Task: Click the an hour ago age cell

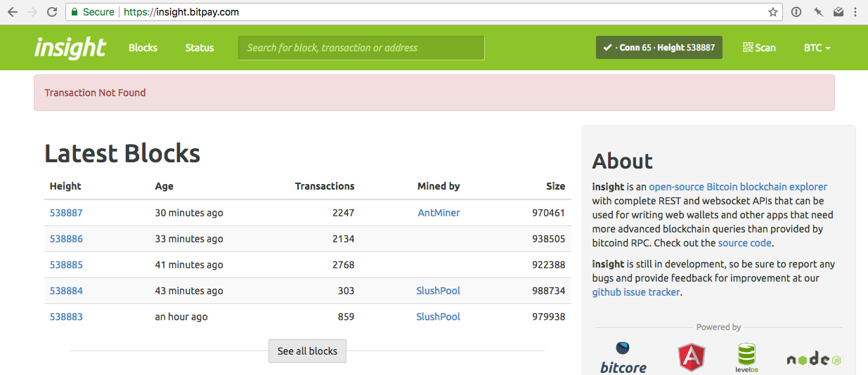Action: point(181,317)
